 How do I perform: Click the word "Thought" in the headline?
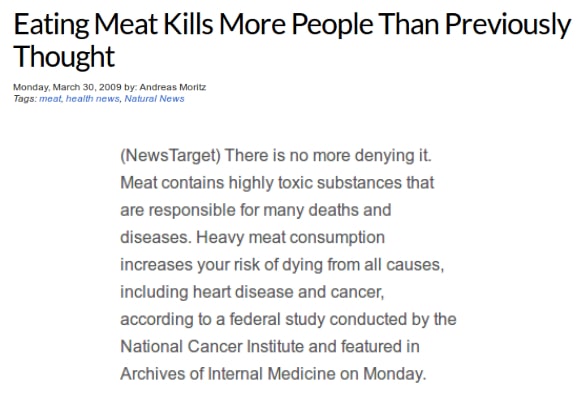(64, 56)
